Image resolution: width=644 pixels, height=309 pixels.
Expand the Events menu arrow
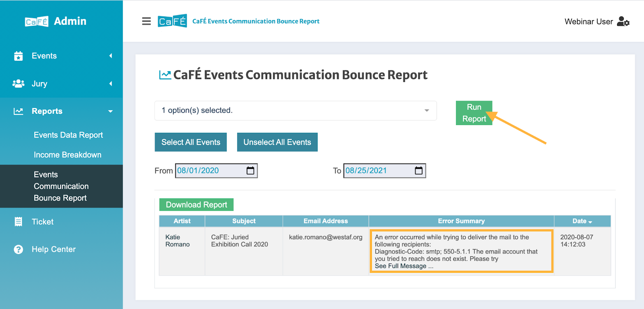111,56
